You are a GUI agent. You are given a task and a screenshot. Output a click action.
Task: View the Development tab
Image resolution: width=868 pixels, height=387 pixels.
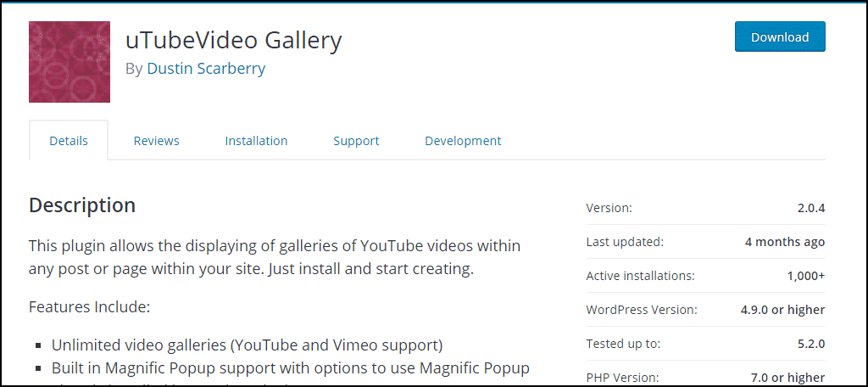tap(463, 141)
